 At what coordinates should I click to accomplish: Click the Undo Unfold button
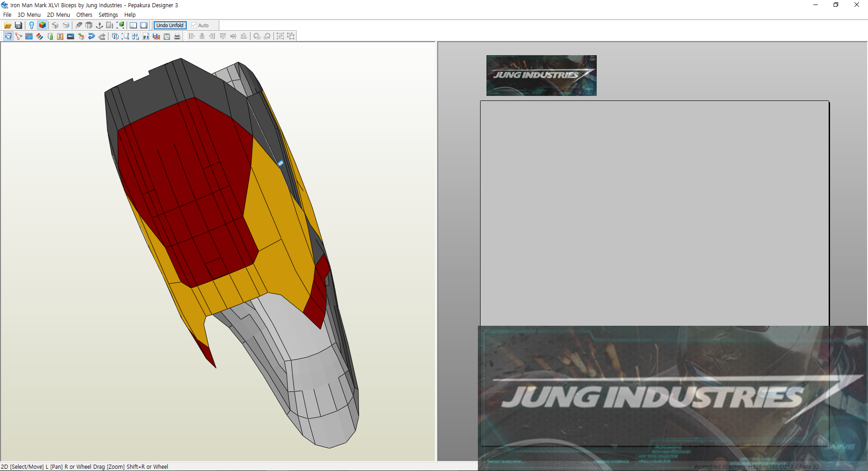[x=170, y=25]
